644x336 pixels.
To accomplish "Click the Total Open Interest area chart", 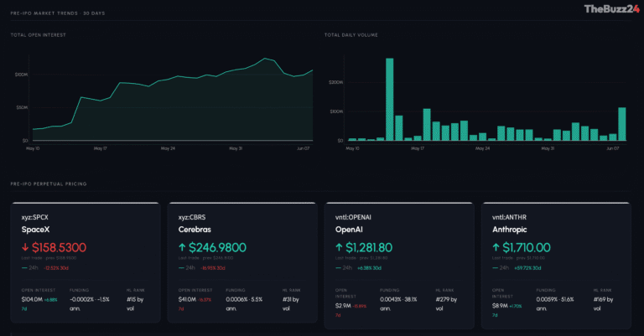I will tap(173, 100).
